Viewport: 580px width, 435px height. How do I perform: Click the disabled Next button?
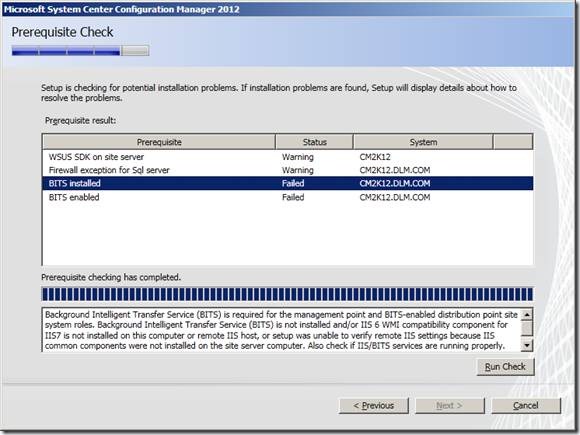tap(449, 405)
